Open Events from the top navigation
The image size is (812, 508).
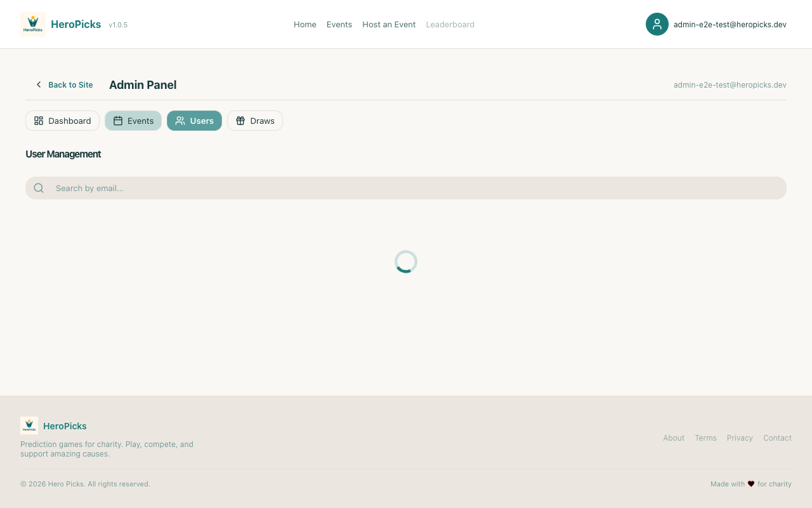click(339, 24)
